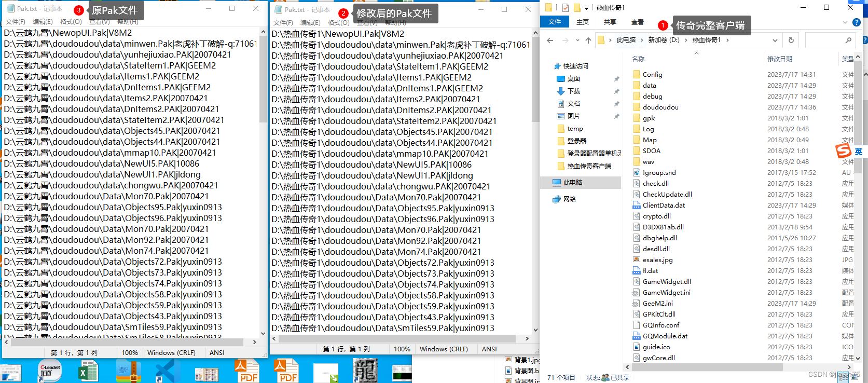Viewport: 868px width, 383px height.
Task: Switch to the 共享 ribbon tab
Action: (x=610, y=22)
